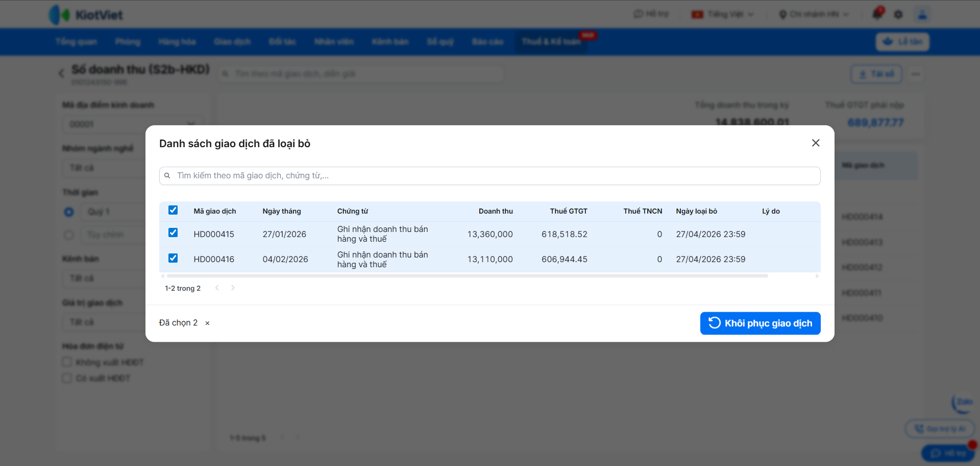Open the 'Tiếng Việt' language dropdown
The width and height of the screenshot is (980, 466).
click(x=722, y=14)
